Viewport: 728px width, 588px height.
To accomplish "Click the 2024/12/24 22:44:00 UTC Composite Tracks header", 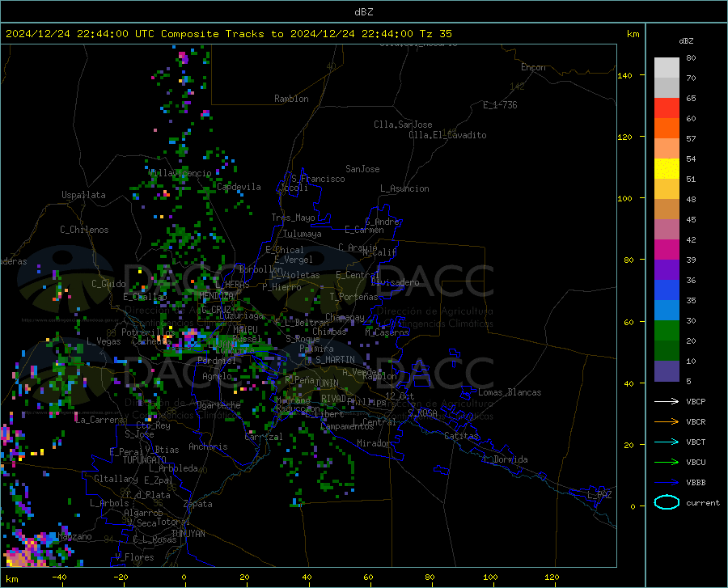I will click(229, 34).
